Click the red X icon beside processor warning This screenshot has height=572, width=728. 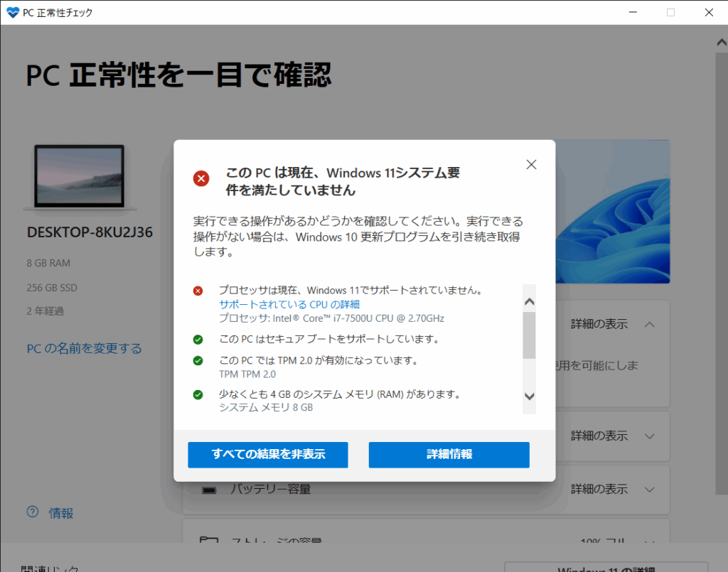198,291
